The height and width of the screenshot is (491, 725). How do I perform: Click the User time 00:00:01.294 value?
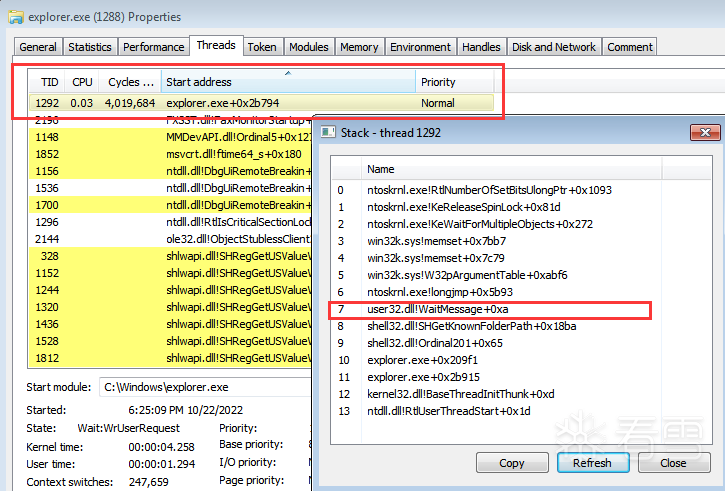(x=161, y=464)
